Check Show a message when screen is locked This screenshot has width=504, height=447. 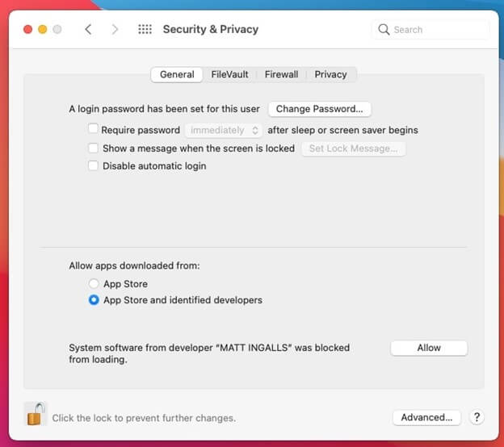click(93, 148)
